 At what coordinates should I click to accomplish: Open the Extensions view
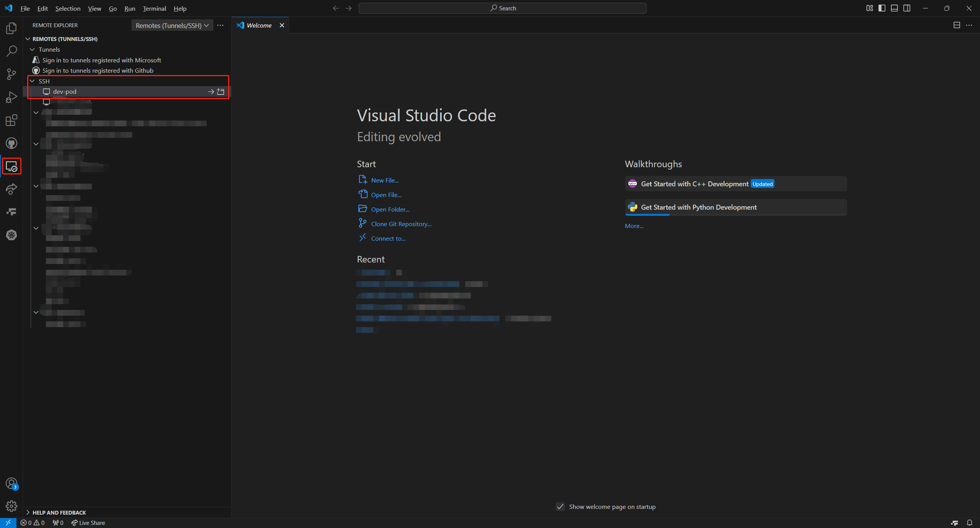coord(11,120)
